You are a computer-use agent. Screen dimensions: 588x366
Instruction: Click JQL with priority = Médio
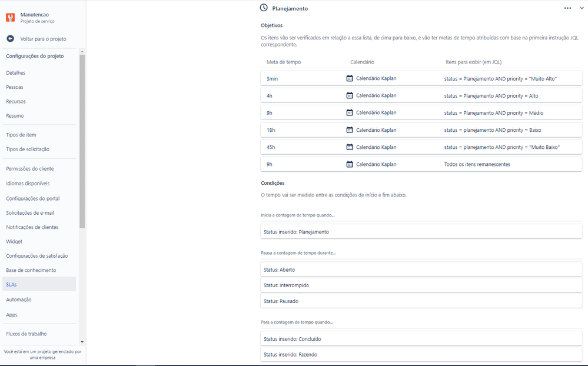[493, 113]
